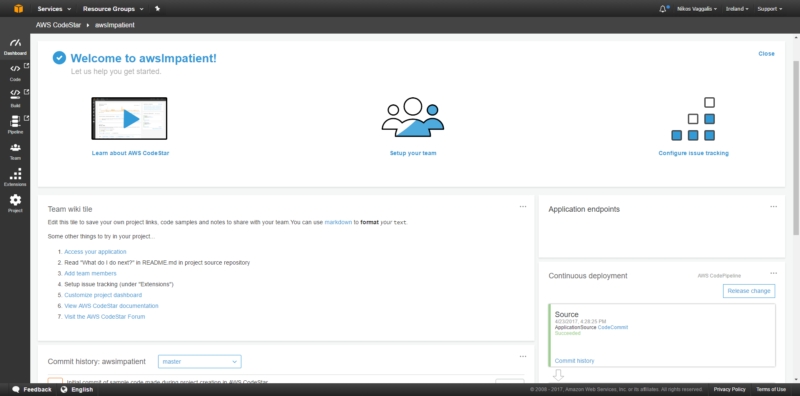
Task: Open the Ireland region dropdown
Action: click(737, 9)
